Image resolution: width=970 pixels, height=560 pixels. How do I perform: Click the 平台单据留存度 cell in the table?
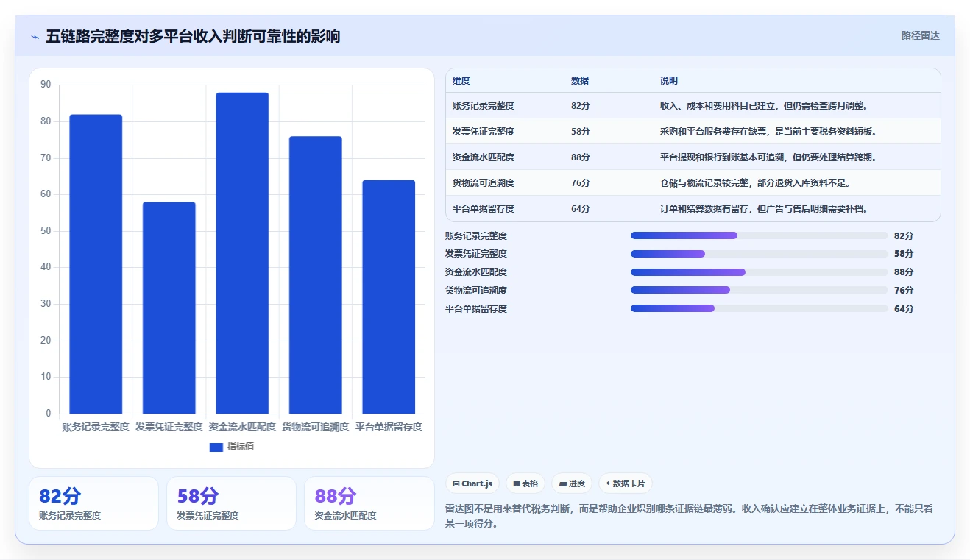point(484,208)
